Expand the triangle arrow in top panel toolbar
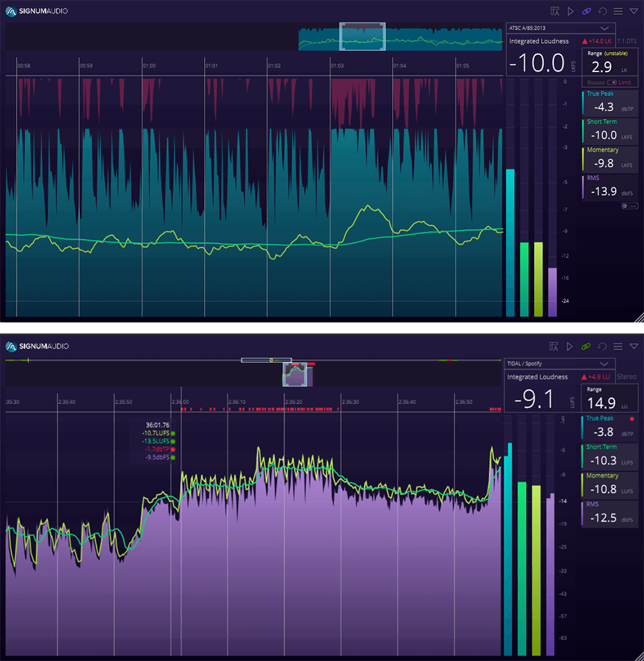This screenshot has height=661, width=644. [x=634, y=11]
